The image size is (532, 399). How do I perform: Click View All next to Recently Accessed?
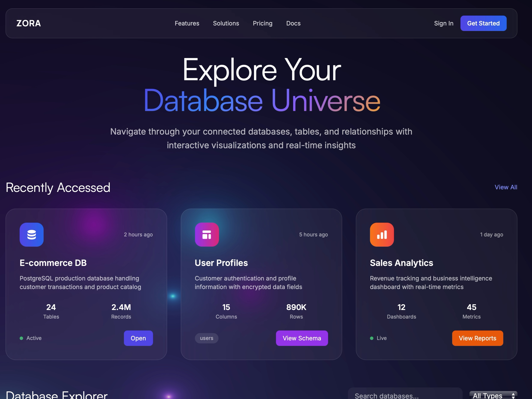[506, 187]
